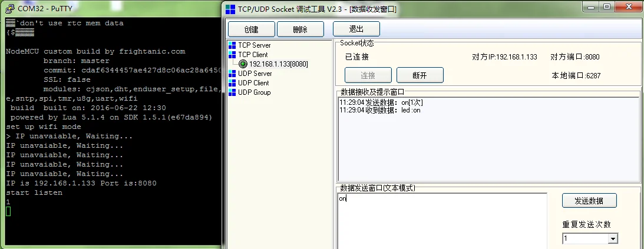
Task: Click the 已连接 status text
Action: tap(357, 57)
